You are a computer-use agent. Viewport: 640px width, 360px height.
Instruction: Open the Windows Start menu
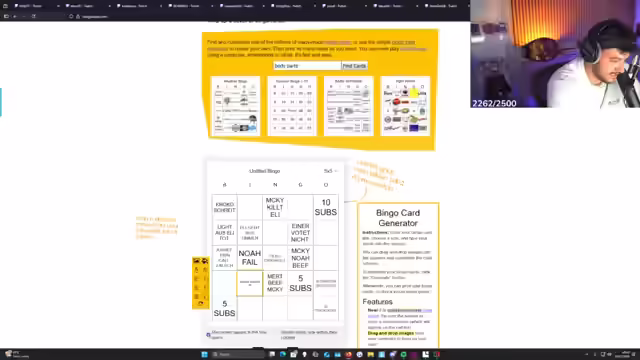click(x=204, y=354)
